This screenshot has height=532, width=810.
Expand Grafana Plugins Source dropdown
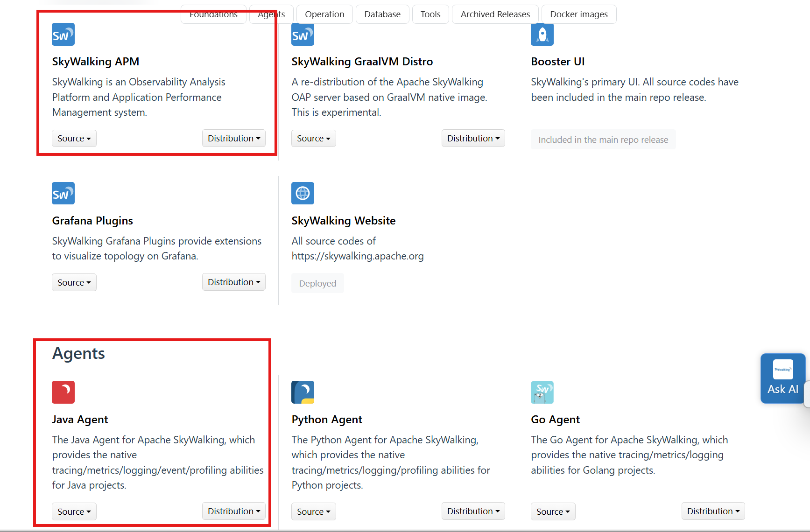pyautogui.click(x=74, y=282)
